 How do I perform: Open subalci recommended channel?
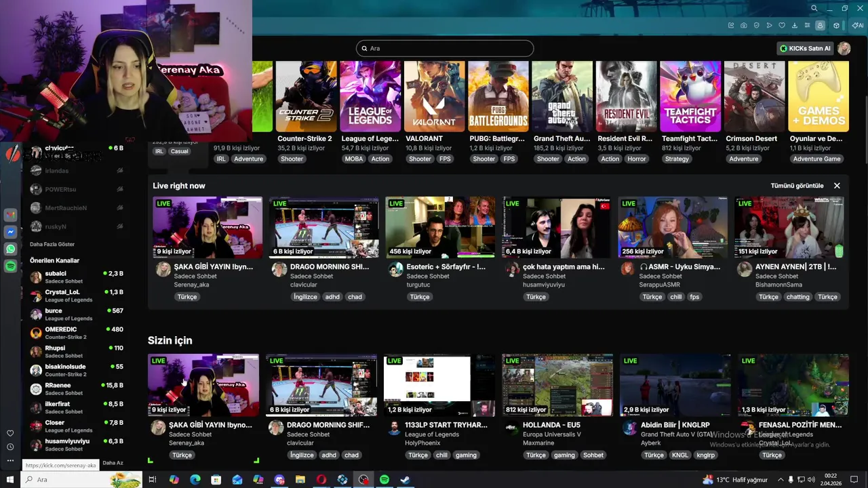point(76,277)
